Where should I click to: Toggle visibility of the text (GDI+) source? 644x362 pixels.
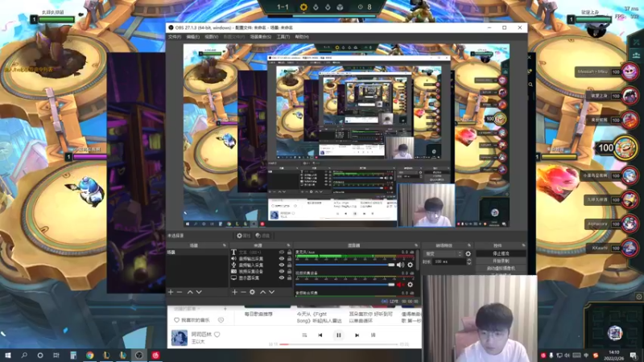click(282, 253)
